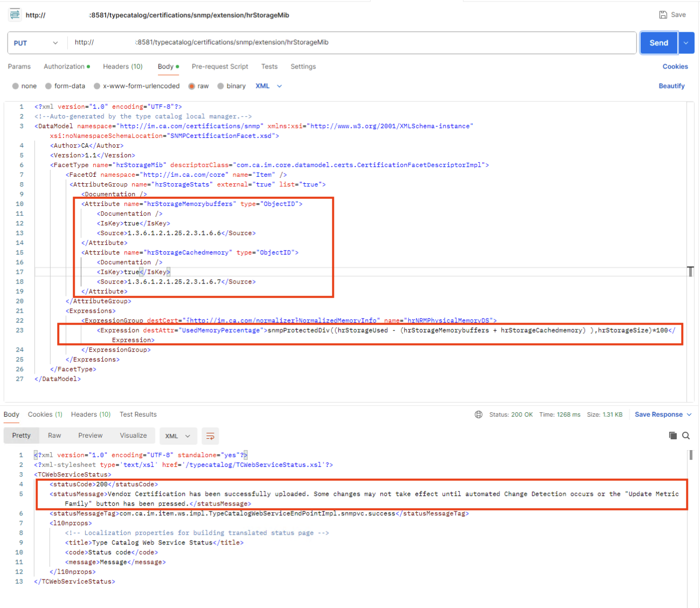Click the closing </TCWebServiceStatus> line
The image size is (700, 608).
click(74, 581)
